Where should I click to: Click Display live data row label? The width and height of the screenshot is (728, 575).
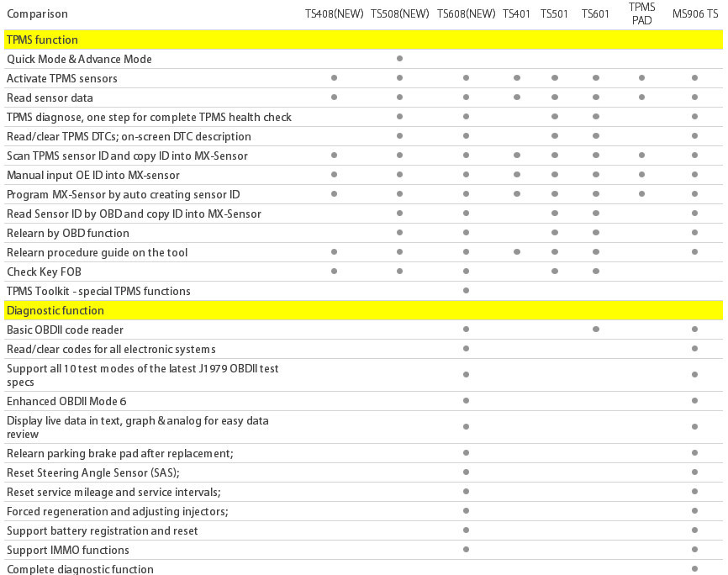click(x=137, y=427)
